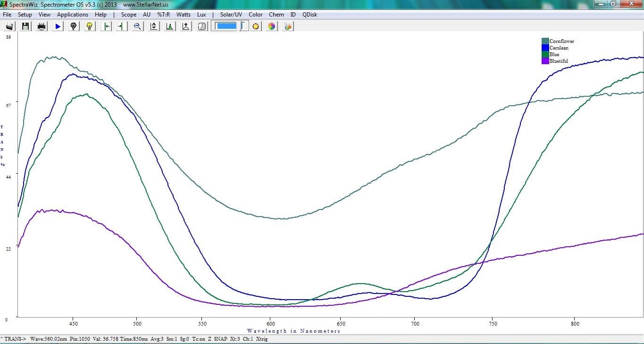Switch to AU absorbance mode
Viewport: 644px width, 344px height.
coord(147,15)
